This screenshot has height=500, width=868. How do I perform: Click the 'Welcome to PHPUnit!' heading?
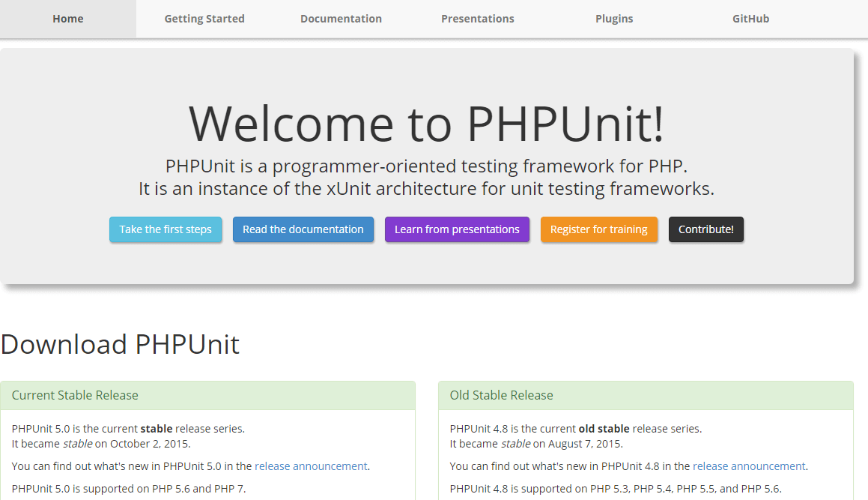426,124
